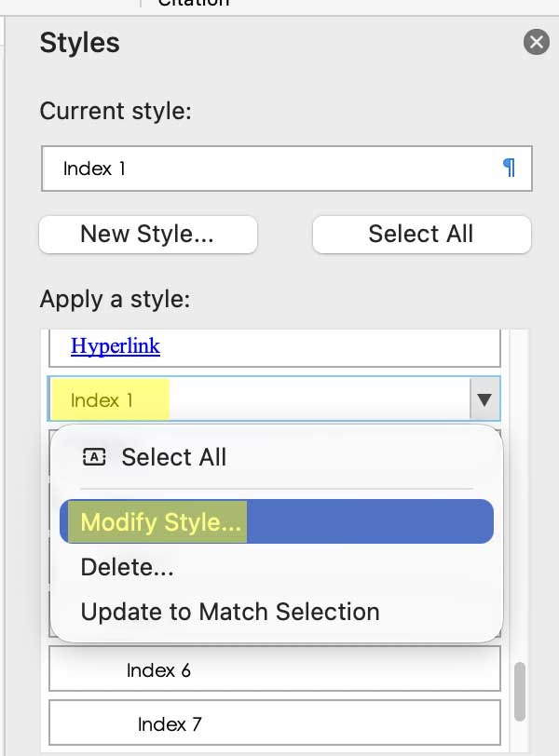This screenshot has height=756, width=559.
Task: Click the Select All icon in context menu
Action: point(94,457)
